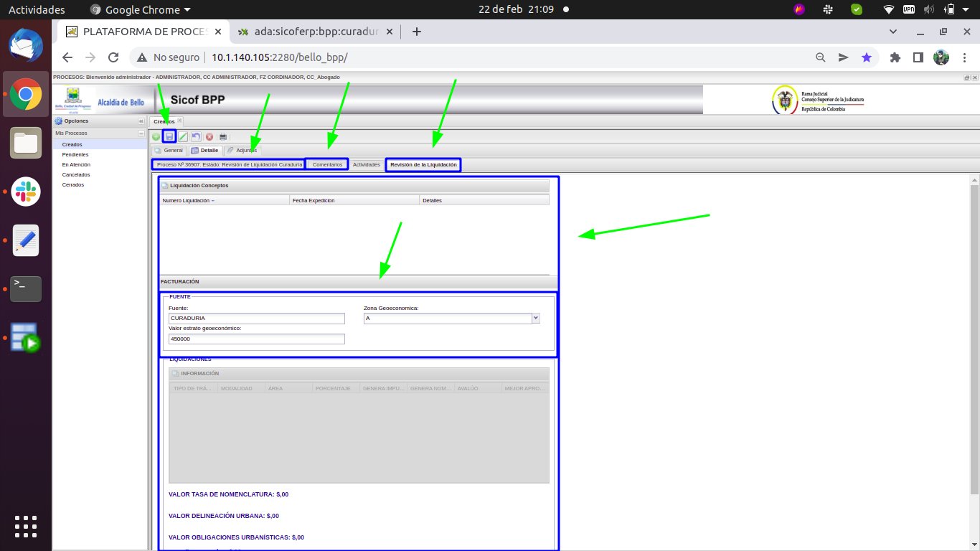The image size is (980, 551).
Task: Sort by the Numero Liquidación column header
Action: 188,200
